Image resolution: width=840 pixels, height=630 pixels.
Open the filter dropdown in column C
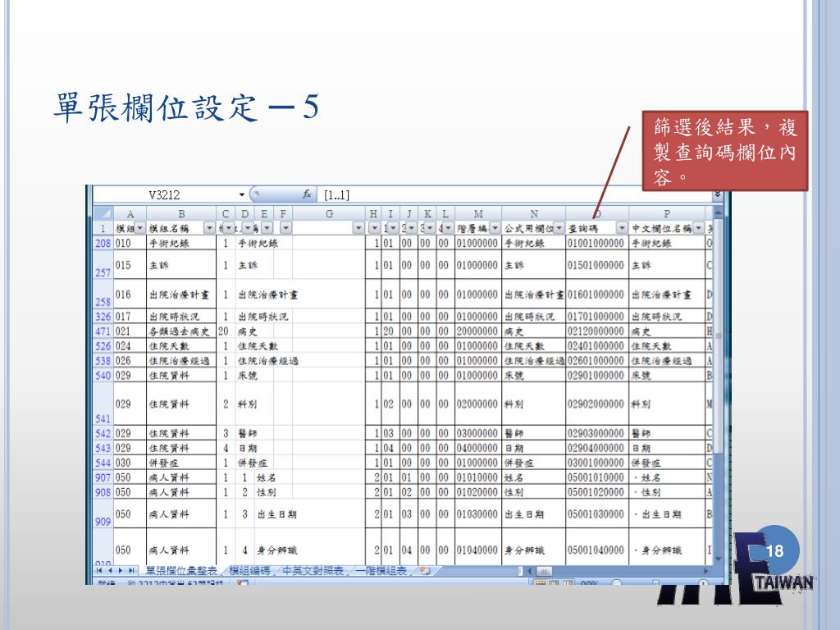(229, 228)
